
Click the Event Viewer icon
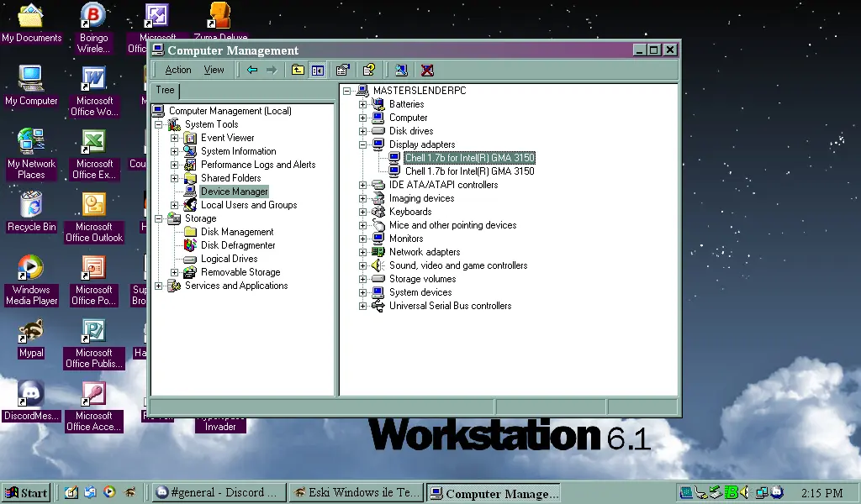coord(190,138)
